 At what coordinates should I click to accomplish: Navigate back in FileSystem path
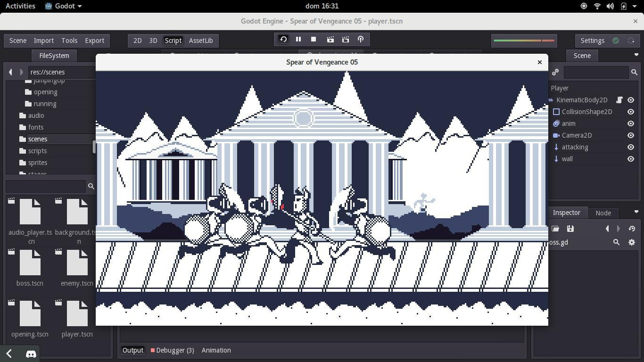click(10, 72)
